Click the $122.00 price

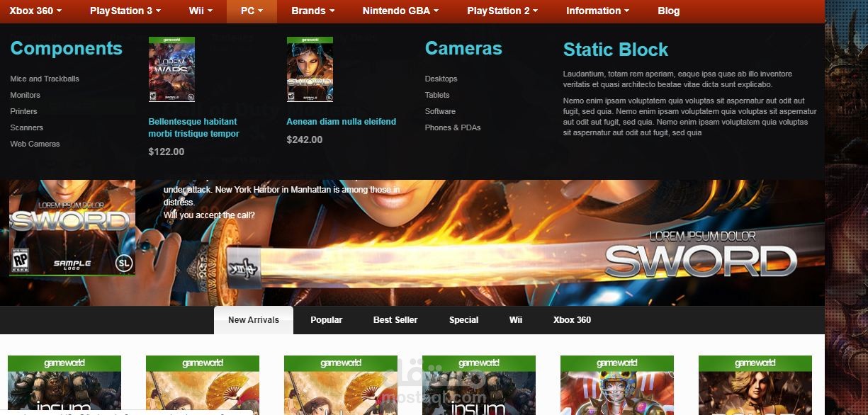coord(167,152)
